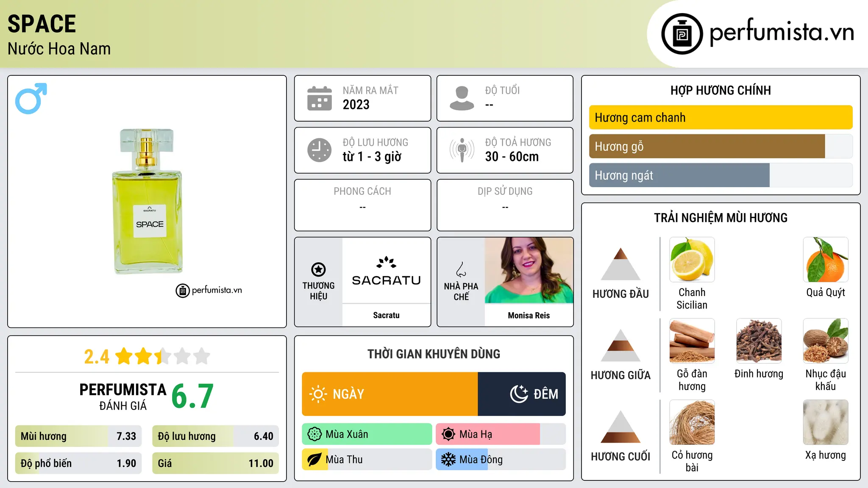
Task: Click the green 6.7 Perfumista score
Action: click(x=192, y=396)
